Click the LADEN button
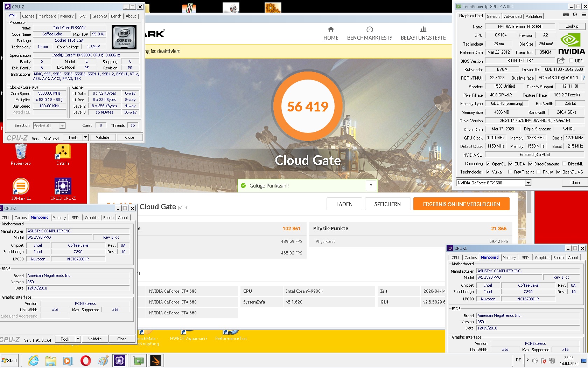The image size is (588, 368). point(344,204)
